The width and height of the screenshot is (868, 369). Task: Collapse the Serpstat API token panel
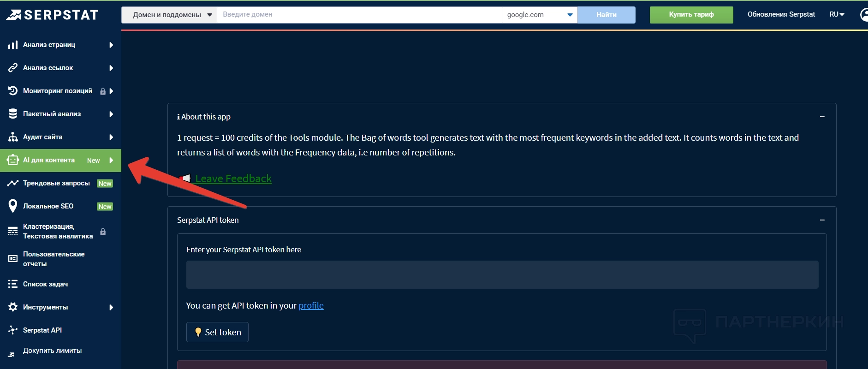click(822, 220)
